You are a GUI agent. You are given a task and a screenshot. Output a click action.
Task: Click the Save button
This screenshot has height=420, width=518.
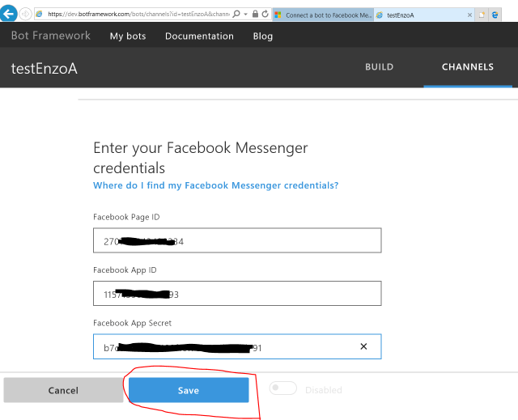coord(189,390)
